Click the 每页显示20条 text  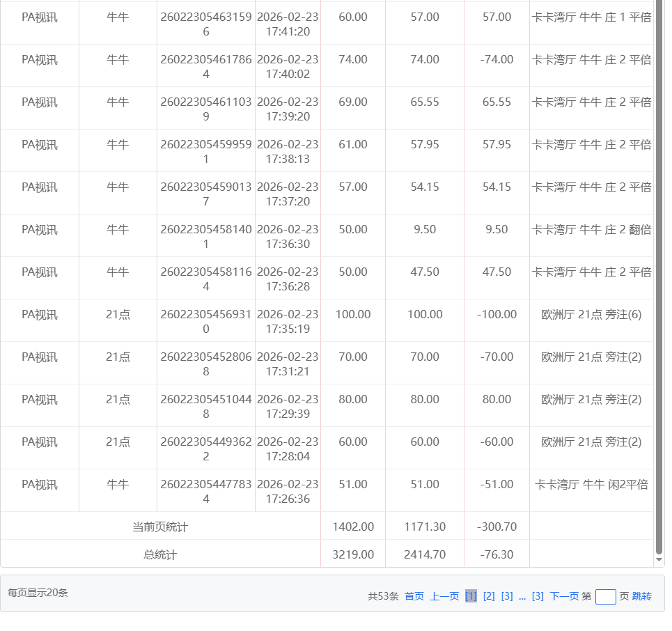38,593
